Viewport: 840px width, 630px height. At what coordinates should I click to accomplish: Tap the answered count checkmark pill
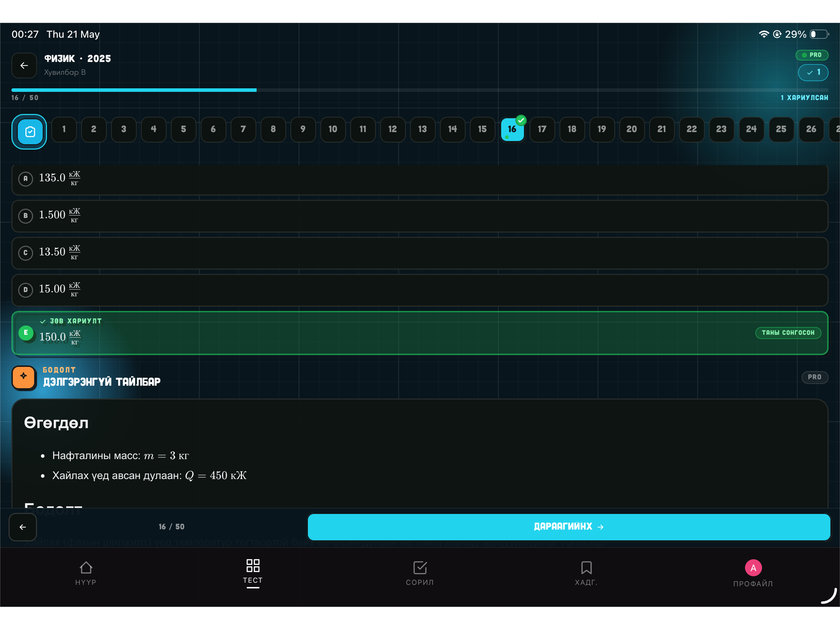[x=813, y=72]
